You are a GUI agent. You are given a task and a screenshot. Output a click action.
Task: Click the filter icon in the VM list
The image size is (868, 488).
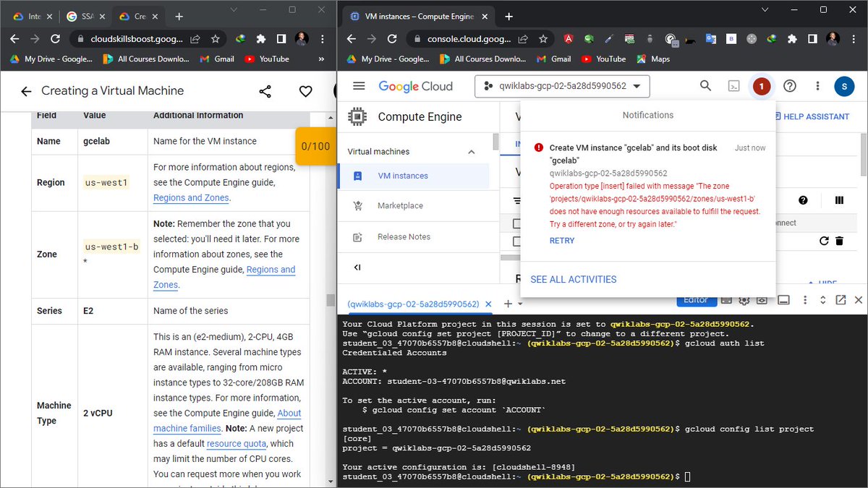(516, 200)
